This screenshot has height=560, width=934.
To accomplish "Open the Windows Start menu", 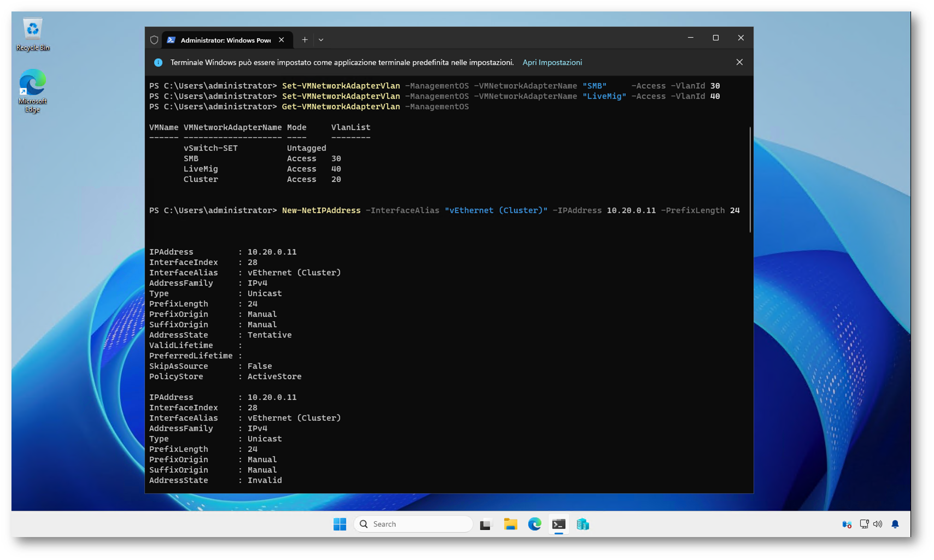I will (339, 524).
